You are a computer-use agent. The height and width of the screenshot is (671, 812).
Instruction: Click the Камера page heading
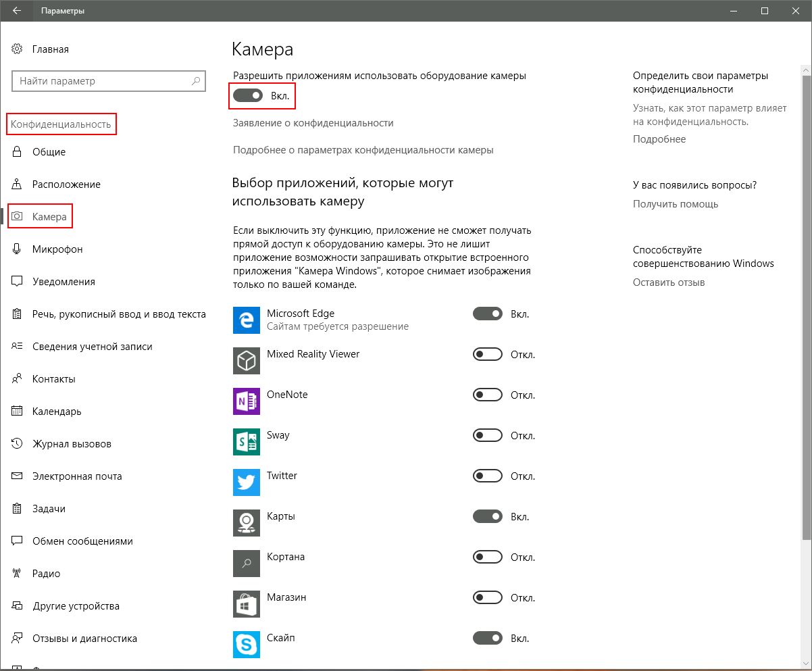click(262, 49)
